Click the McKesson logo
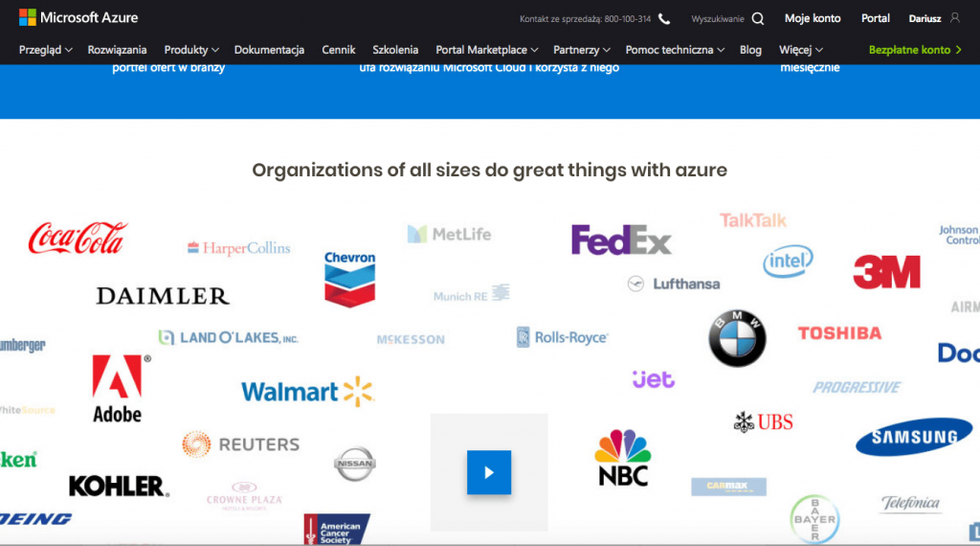 [x=411, y=340]
